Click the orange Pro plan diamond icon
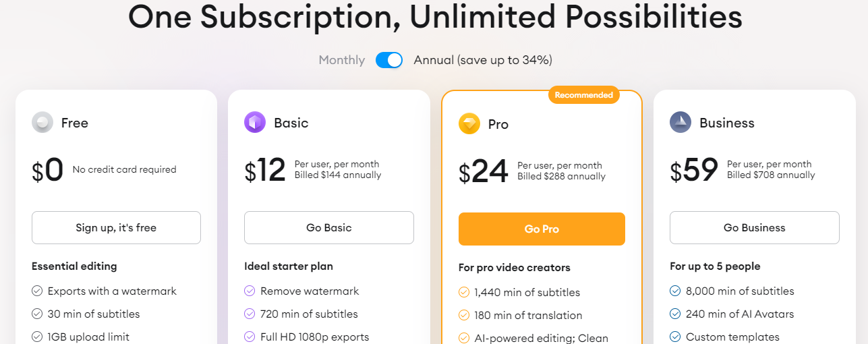 (469, 124)
